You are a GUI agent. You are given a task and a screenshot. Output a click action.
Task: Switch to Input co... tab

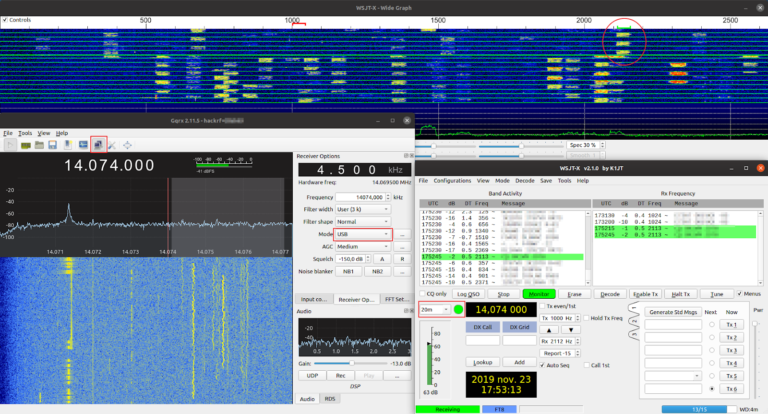click(x=313, y=299)
